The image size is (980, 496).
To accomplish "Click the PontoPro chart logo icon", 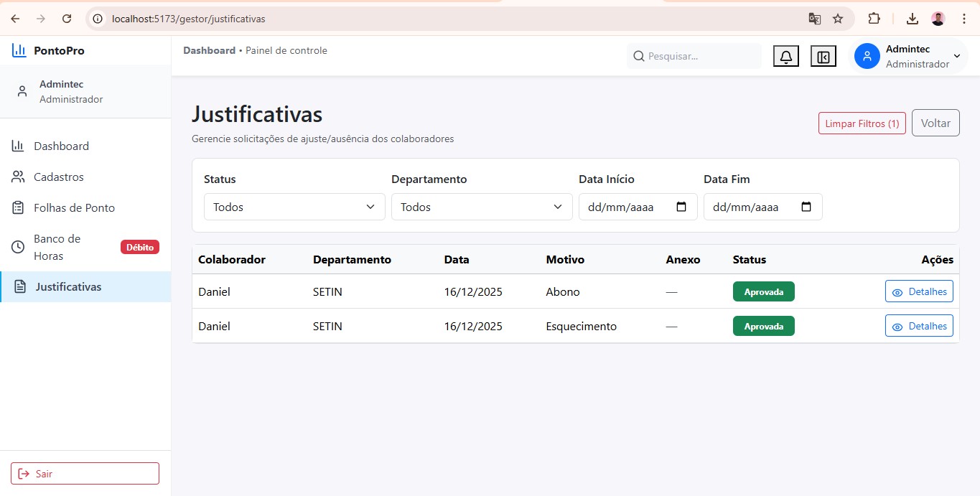I will (x=19, y=50).
